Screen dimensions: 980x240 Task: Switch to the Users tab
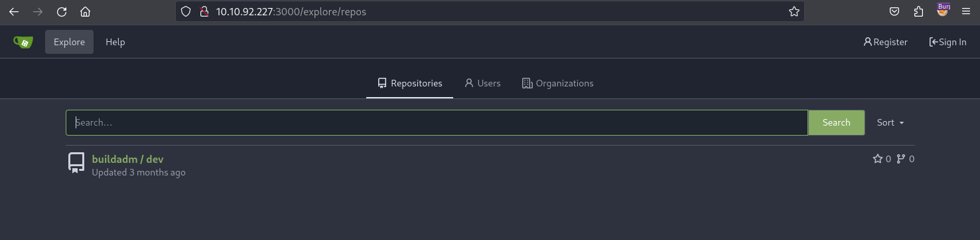482,83
